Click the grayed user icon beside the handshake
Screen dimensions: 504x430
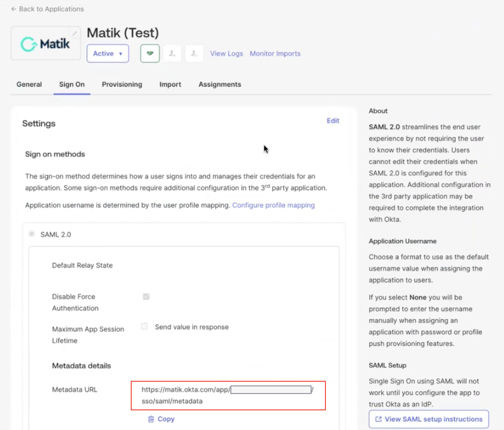(172, 54)
